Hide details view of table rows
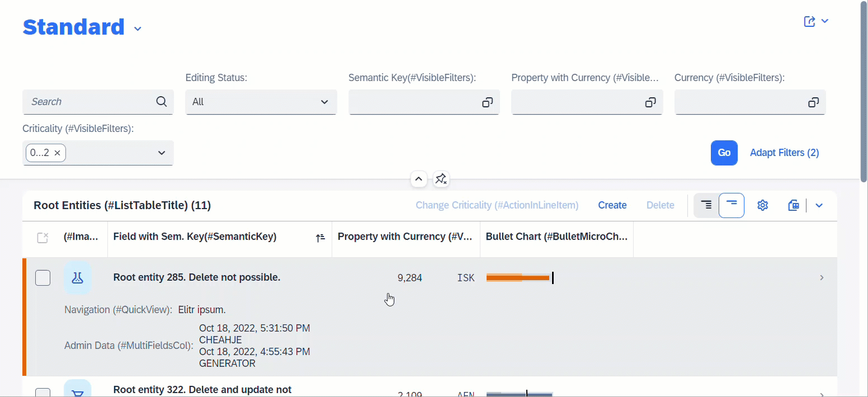The width and height of the screenshot is (868, 397). (732, 205)
